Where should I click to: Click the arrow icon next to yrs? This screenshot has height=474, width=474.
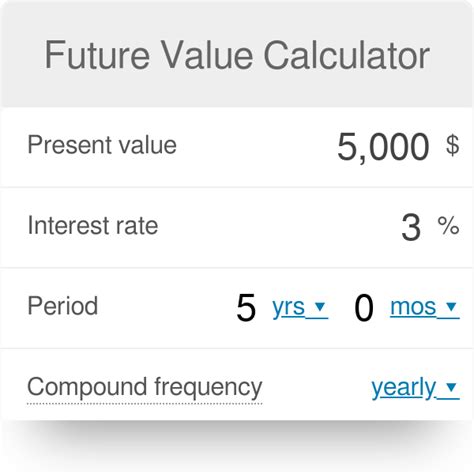tap(320, 306)
